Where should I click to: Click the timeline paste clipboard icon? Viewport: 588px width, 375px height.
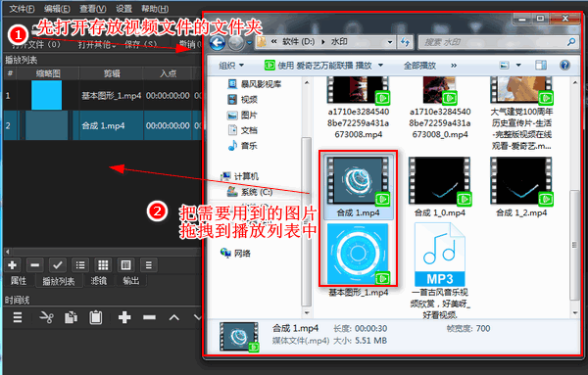(96, 317)
